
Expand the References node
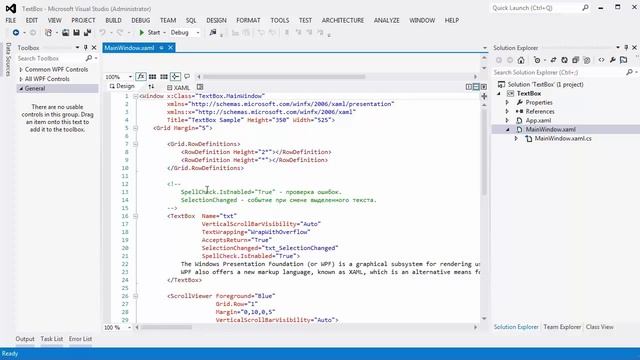(507, 111)
